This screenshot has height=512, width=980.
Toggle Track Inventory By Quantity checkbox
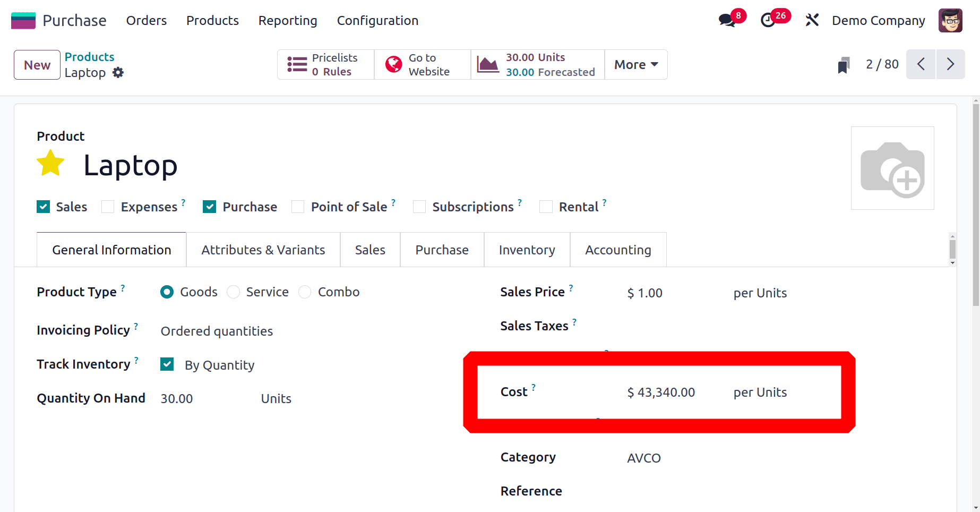click(167, 364)
